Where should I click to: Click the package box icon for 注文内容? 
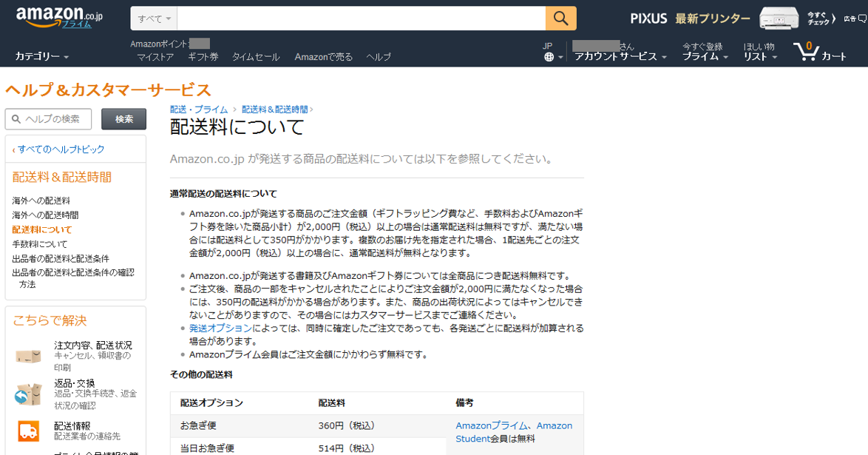coord(28,356)
